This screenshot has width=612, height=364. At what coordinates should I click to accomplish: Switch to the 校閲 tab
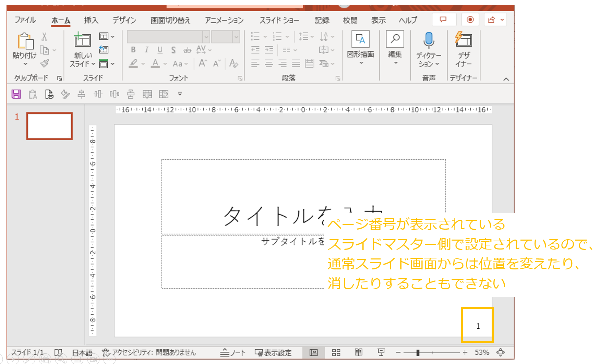(x=350, y=20)
